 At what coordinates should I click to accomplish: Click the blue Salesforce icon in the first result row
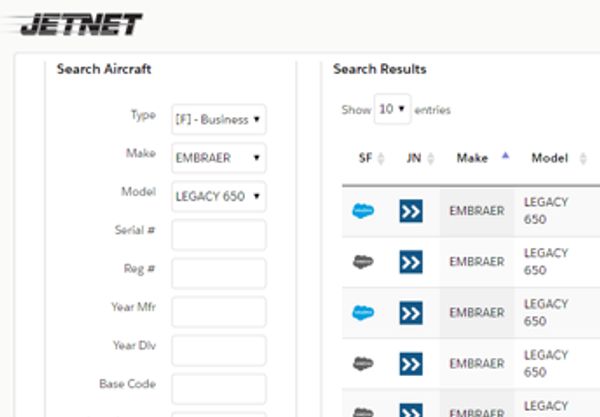(363, 211)
